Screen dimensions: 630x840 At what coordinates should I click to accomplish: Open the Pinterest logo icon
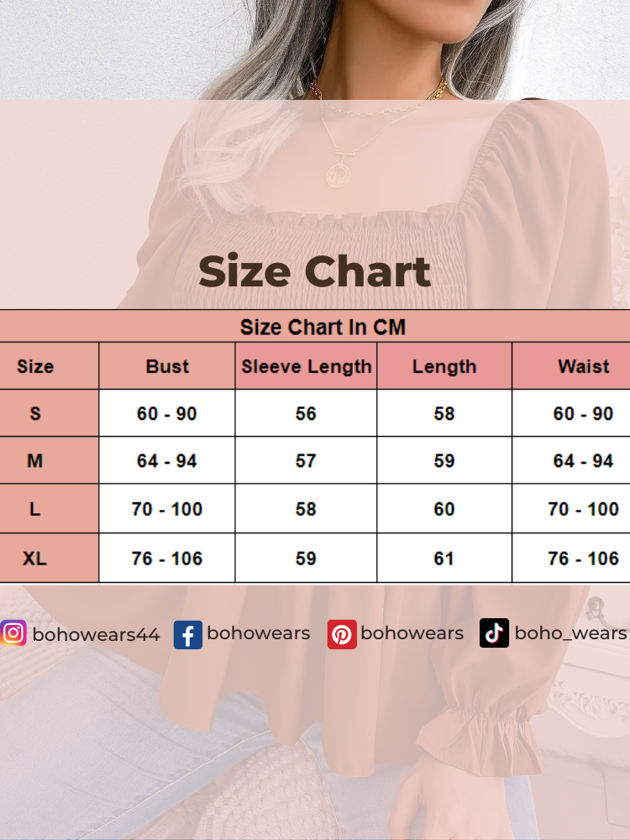coord(342,634)
